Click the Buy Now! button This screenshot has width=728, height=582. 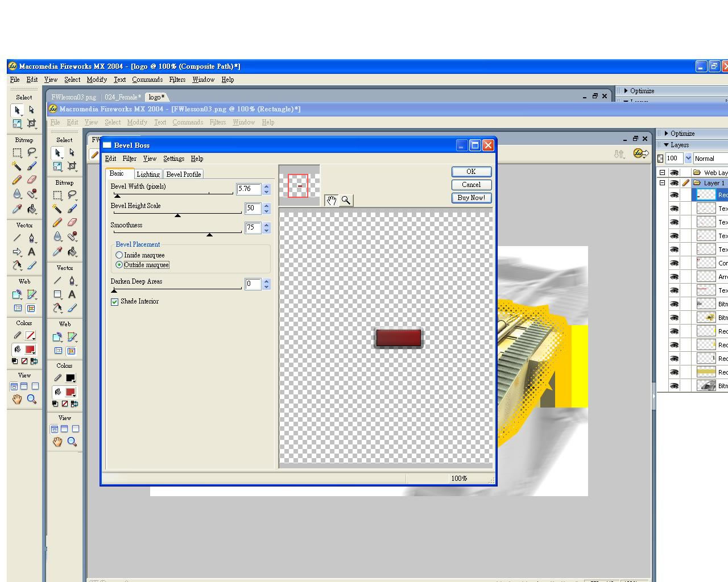pos(471,198)
